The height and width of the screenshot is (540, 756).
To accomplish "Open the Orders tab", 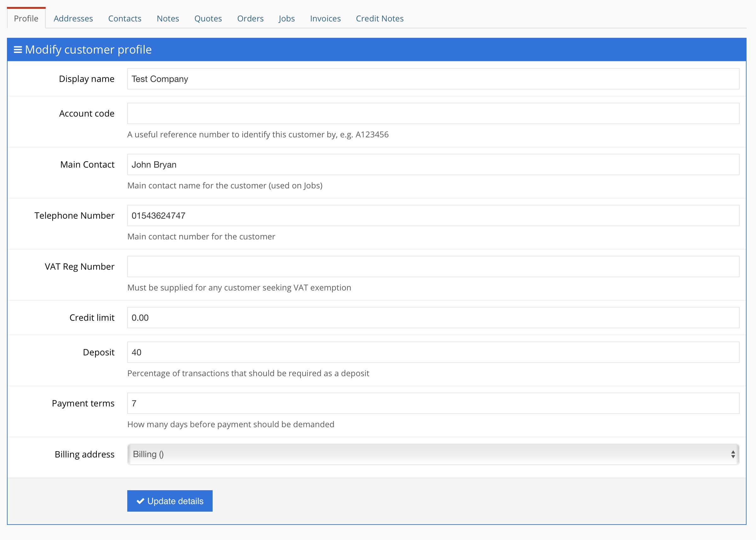I will [x=250, y=19].
